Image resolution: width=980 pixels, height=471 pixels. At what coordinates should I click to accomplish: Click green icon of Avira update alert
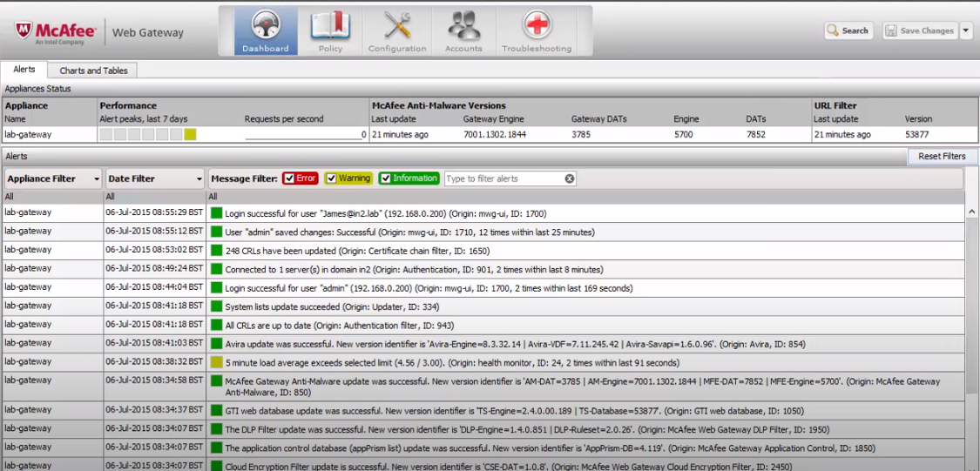pyautogui.click(x=216, y=344)
